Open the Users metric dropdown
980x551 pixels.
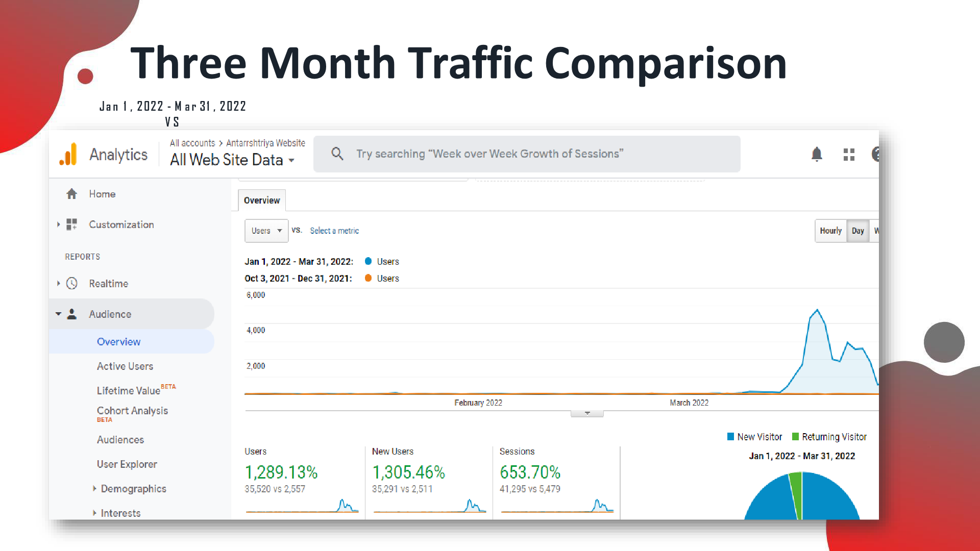pos(266,231)
